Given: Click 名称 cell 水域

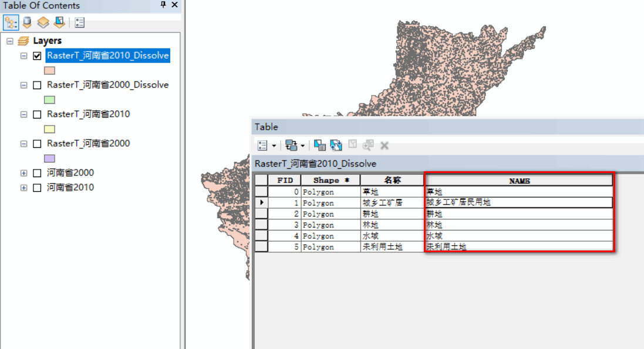Looking at the screenshot, I should click(392, 236).
